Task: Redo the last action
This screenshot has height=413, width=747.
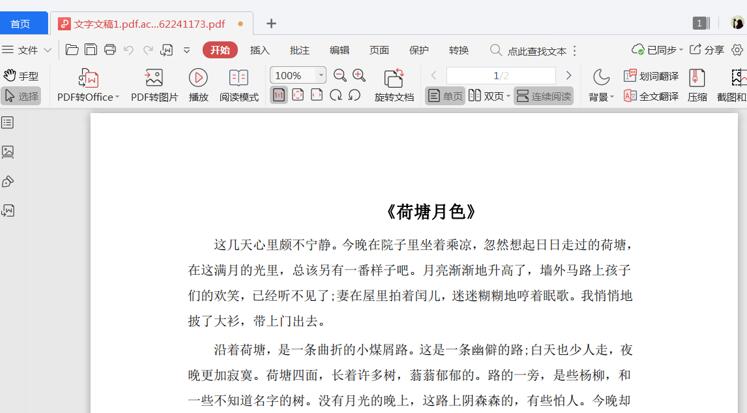Action: pyautogui.click(x=148, y=50)
